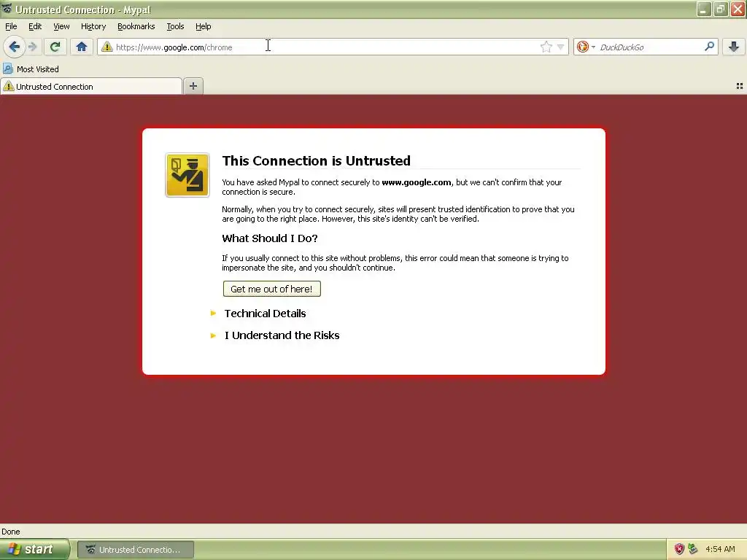Viewport: 747px width, 560px height.
Task: Click the Get me out of here! button
Action: [x=271, y=289]
